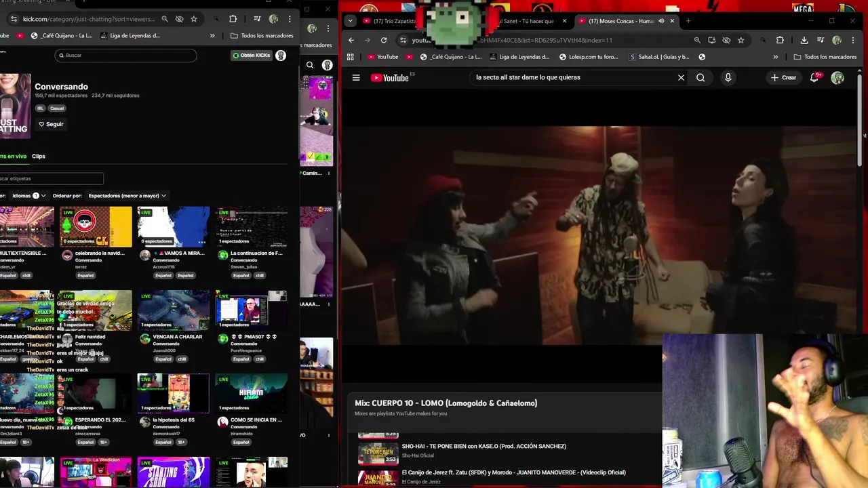Viewport: 868px width, 488px height.
Task: Open media control icon in YouTube browser
Action: (821, 40)
